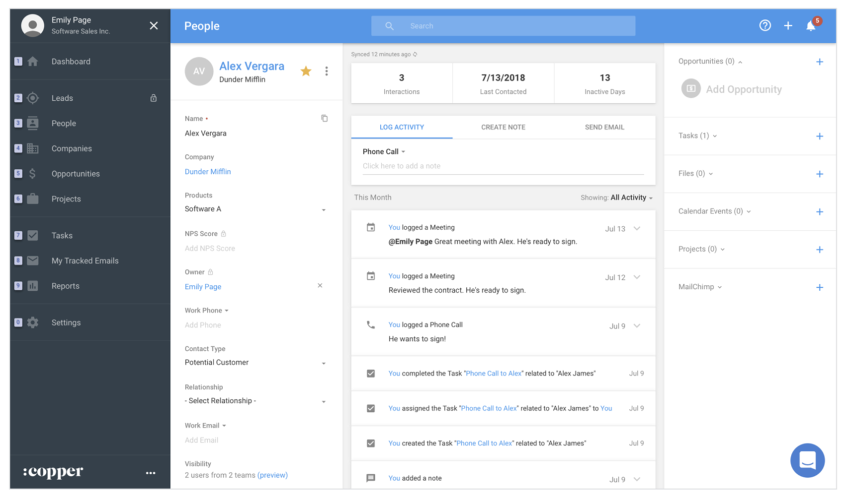This screenshot has height=504, width=852.
Task: Toggle the favorite star for Alex Vergara
Action: tap(306, 71)
